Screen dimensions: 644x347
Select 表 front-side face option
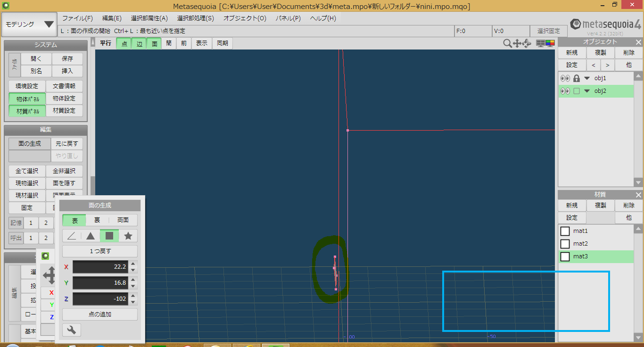point(74,220)
